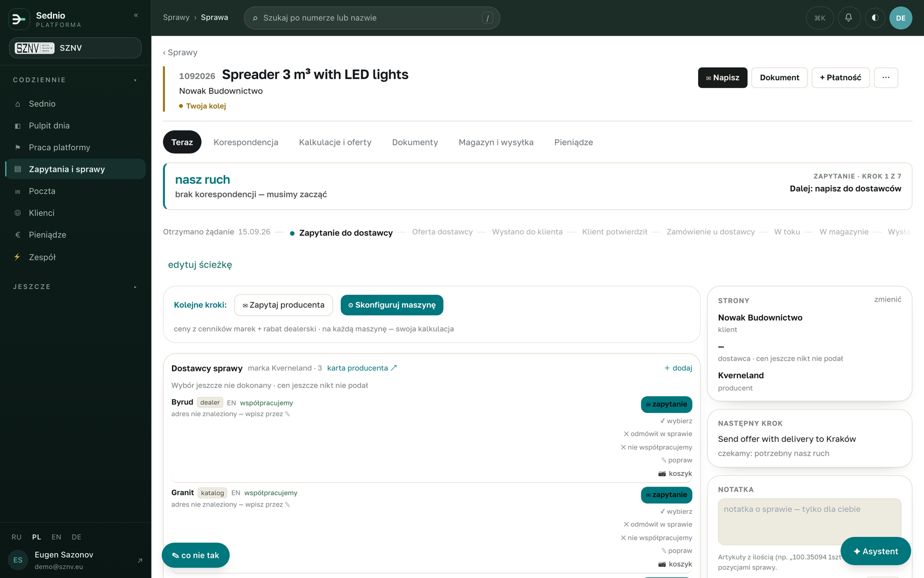Open Zespół team section
Screen dimensions: 924x578
[x=75, y=257]
